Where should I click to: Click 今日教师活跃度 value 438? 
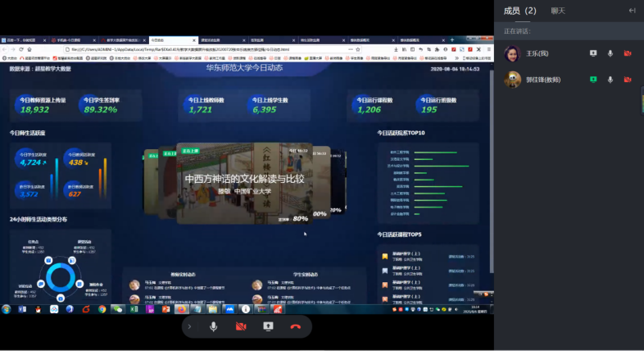pyautogui.click(x=75, y=162)
